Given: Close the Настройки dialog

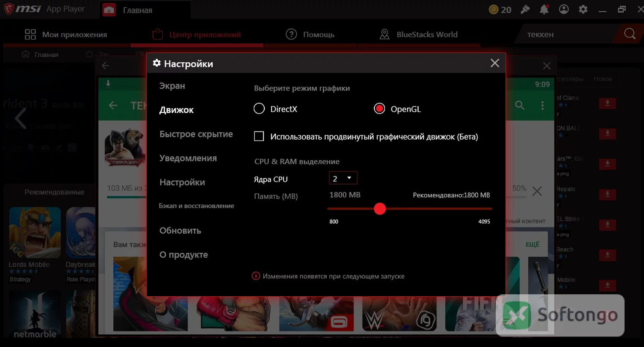Looking at the screenshot, I should point(495,63).
